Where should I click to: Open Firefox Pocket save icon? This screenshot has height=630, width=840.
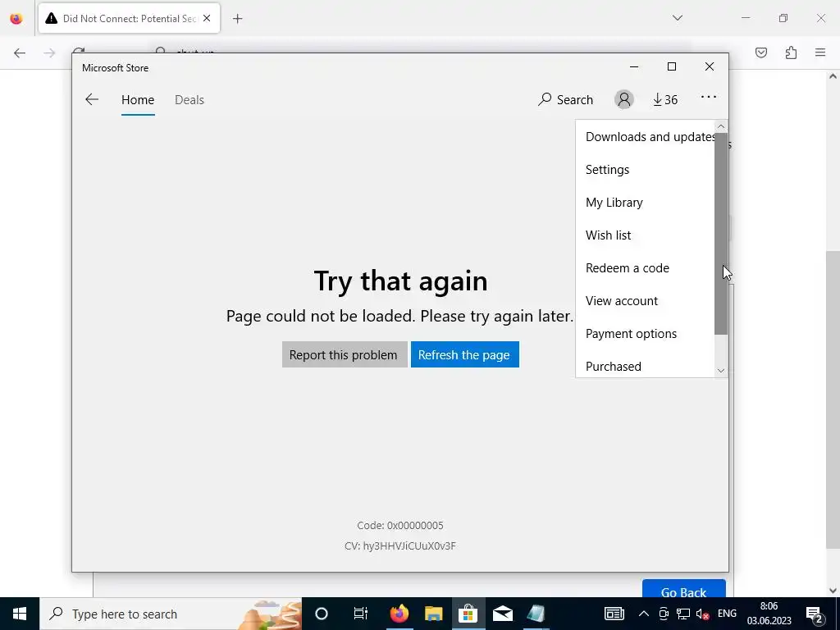(x=761, y=52)
